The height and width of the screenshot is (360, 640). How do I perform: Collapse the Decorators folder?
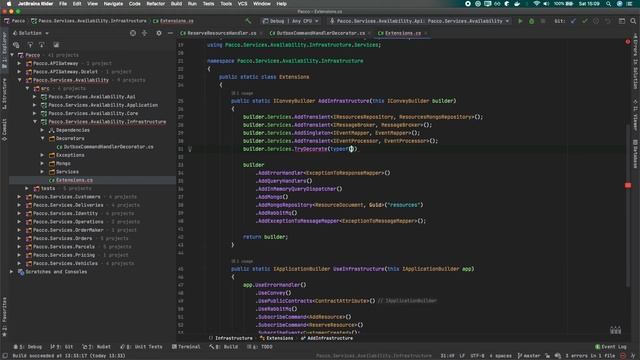point(42,138)
